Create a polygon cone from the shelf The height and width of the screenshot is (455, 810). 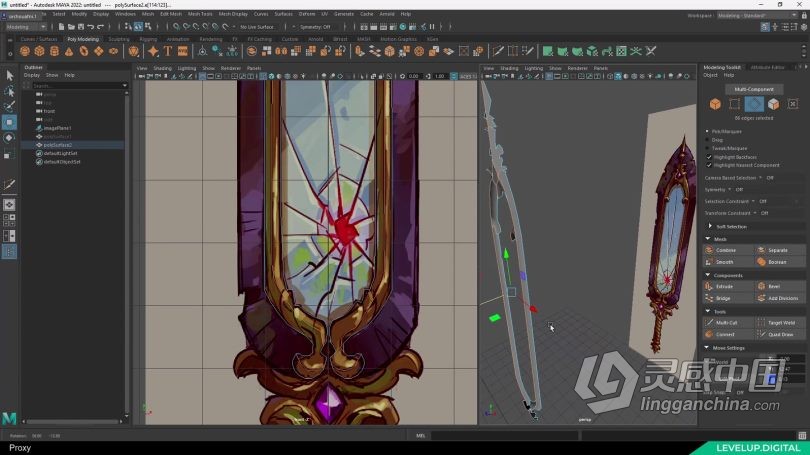click(69, 51)
